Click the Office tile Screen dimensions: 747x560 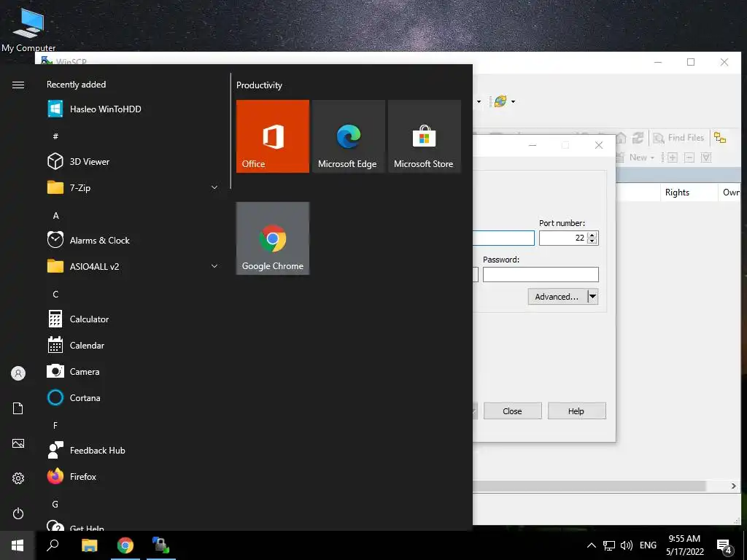tap(273, 136)
